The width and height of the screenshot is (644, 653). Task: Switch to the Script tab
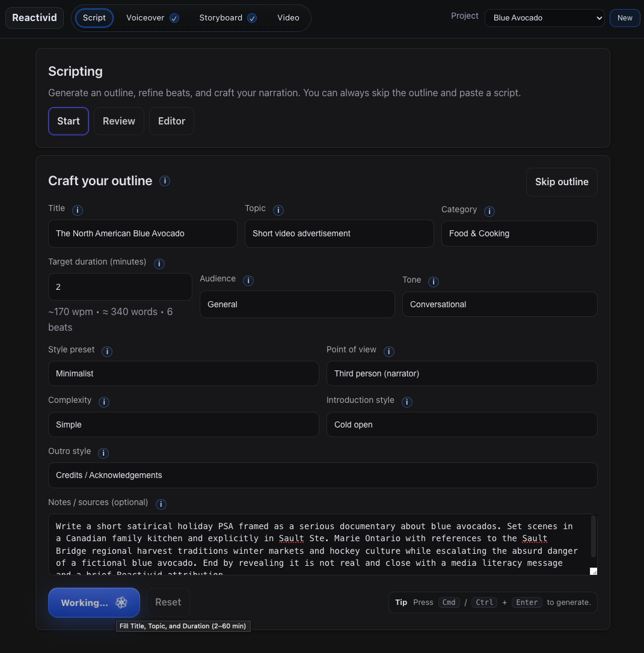coord(94,18)
